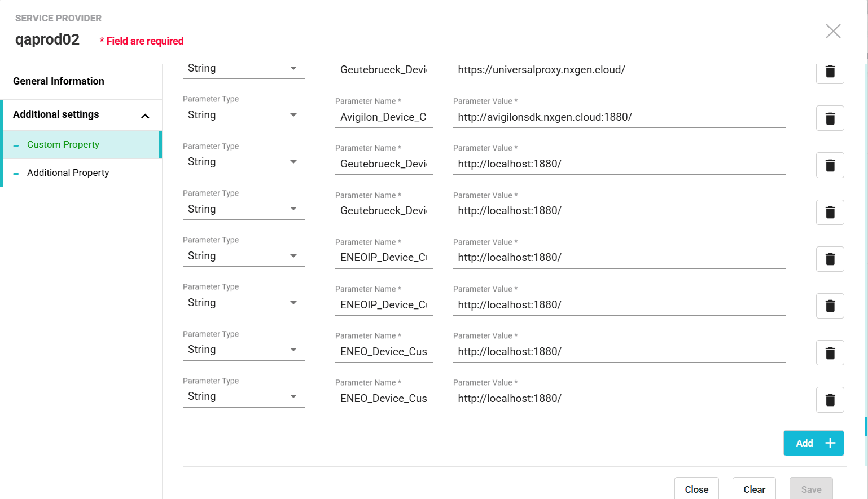
Task: Delete first localhost Geutebrueck parameter row
Action: 830,165
